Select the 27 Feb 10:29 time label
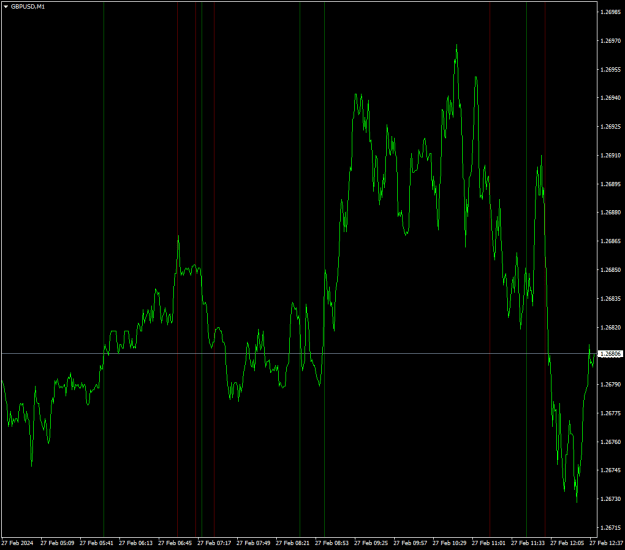Image resolution: width=625 pixels, height=550 pixels. click(x=450, y=543)
